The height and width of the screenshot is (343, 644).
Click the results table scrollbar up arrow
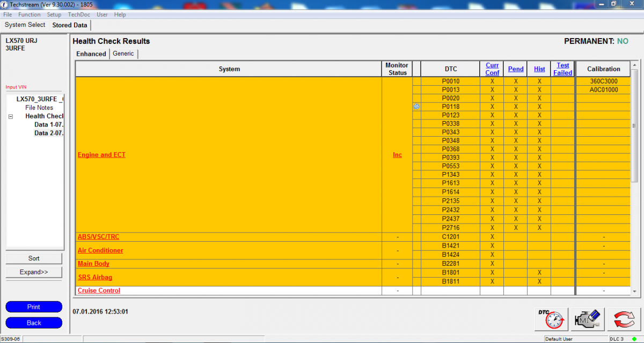point(634,65)
